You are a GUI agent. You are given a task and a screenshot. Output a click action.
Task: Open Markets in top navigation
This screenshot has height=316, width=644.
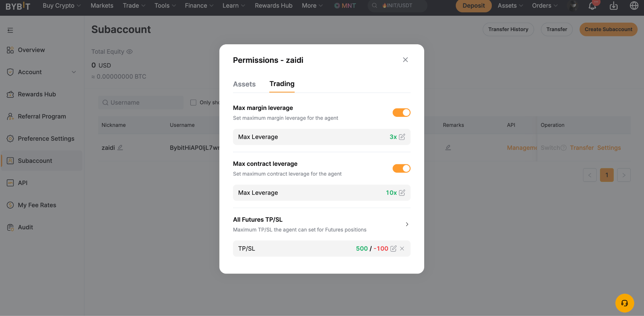(102, 6)
